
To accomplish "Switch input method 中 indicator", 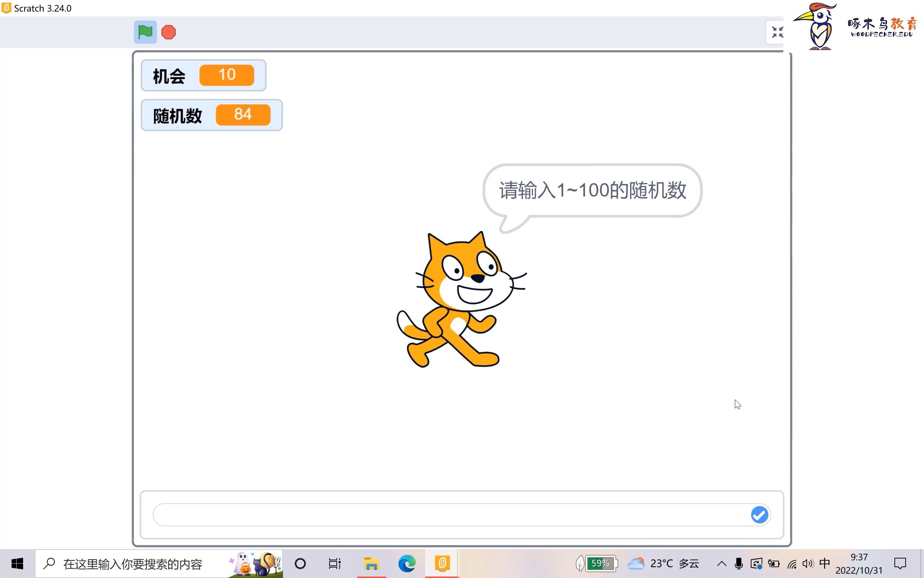I will 825,563.
